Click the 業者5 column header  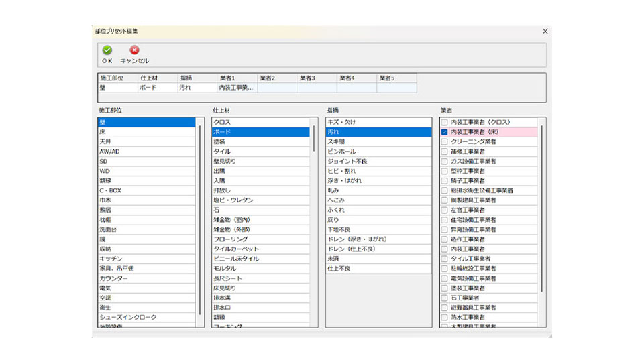[396, 78]
